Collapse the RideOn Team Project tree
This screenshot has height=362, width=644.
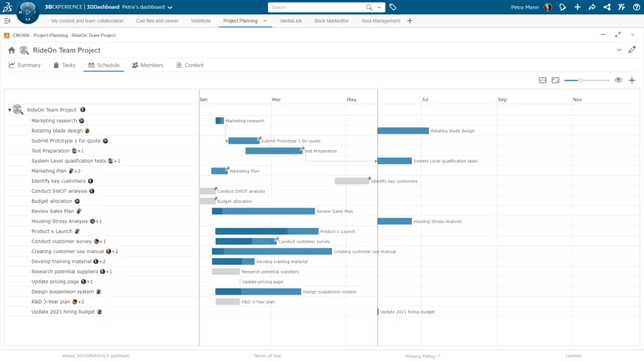[x=9, y=110]
